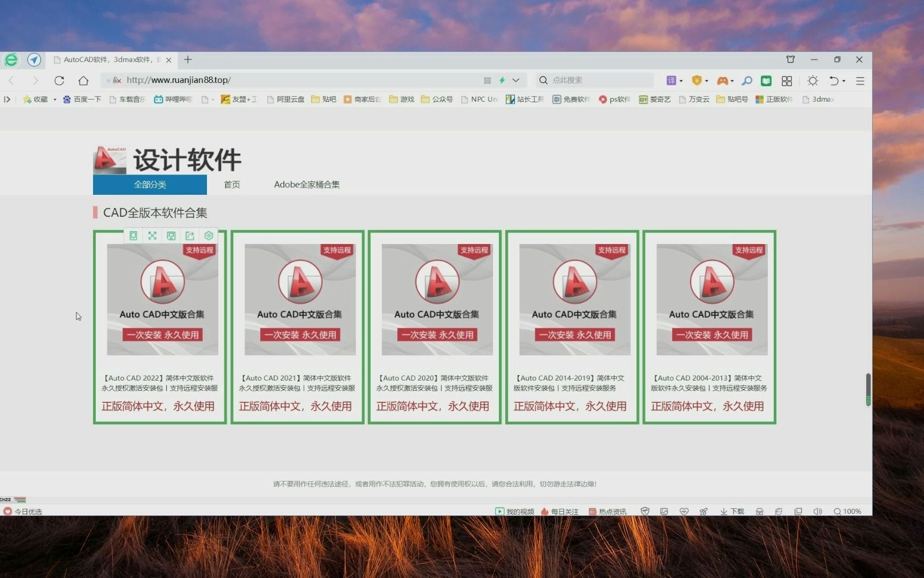924x578 pixels.
Task: Click the blue compass navigation icon
Action: [x=34, y=60]
